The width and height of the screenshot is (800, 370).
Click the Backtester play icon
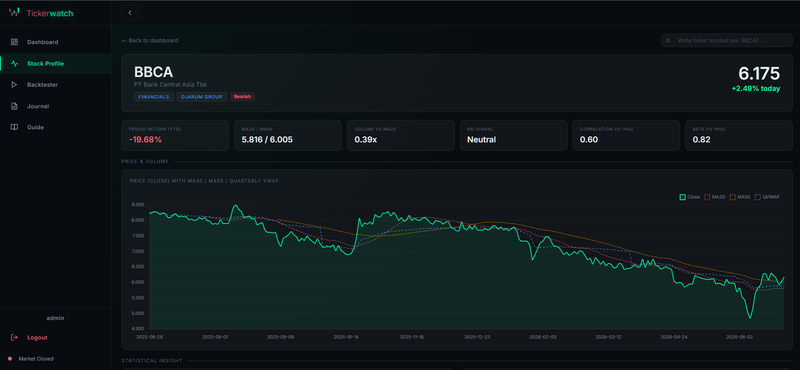coord(14,85)
